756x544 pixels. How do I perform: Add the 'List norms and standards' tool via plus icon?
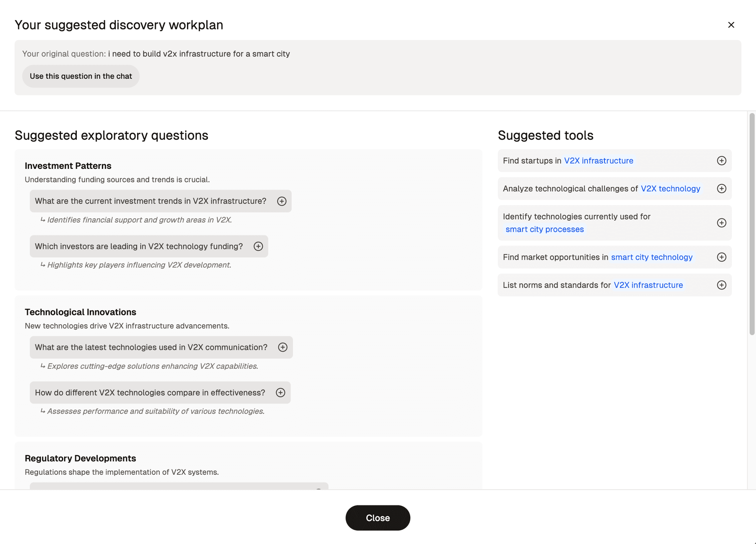(721, 285)
